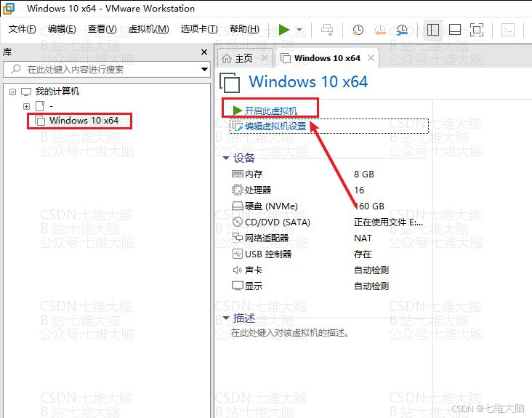Open the 虚拟机(M) menu

148,29
